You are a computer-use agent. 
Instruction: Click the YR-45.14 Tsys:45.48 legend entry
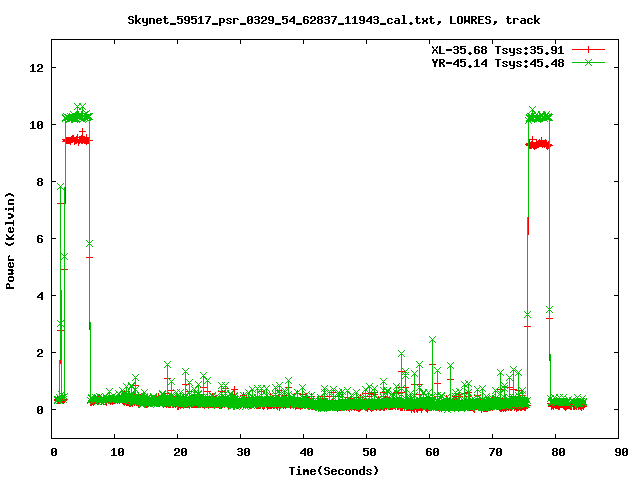point(498,63)
